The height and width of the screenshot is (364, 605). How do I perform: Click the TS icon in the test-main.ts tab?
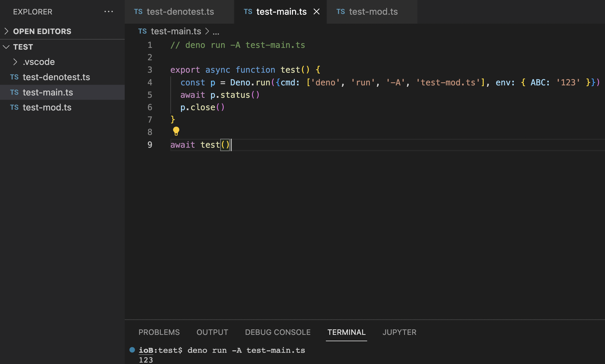pyautogui.click(x=248, y=12)
